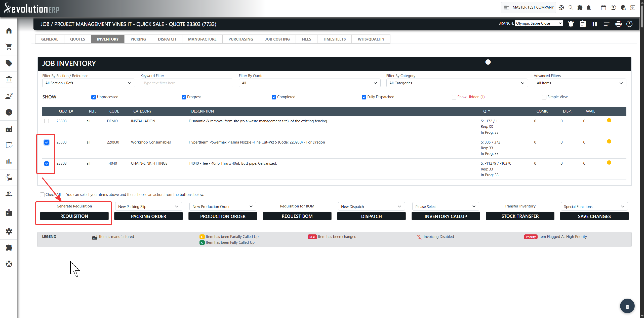Image resolution: width=644 pixels, height=318 pixels.
Task: Switch to the MANUFACTURE tab
Action: [202, 39]
